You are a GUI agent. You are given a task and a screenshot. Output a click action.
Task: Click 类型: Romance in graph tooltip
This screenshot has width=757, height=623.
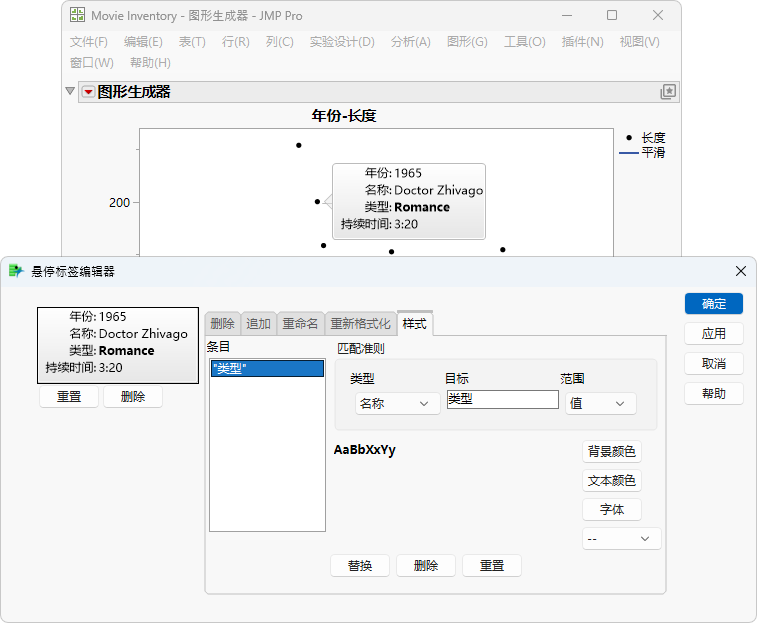(x=407, y=207)
